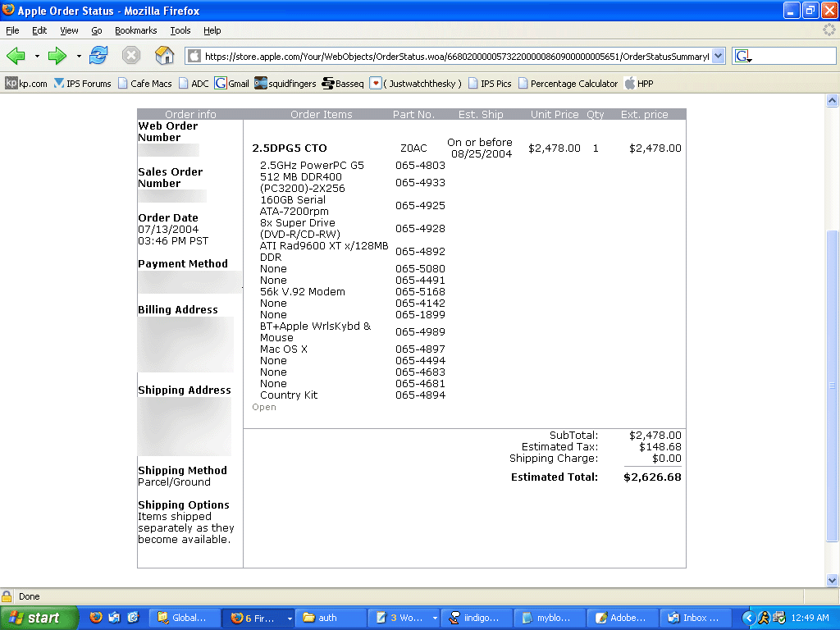Open the Windows Start button

(x=39, y=618)
